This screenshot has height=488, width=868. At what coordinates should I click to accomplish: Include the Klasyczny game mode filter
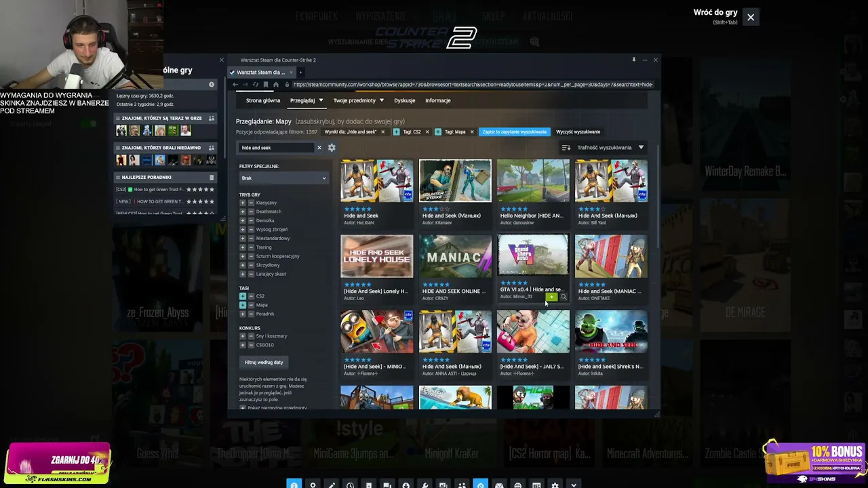click(x=243, y=203)
